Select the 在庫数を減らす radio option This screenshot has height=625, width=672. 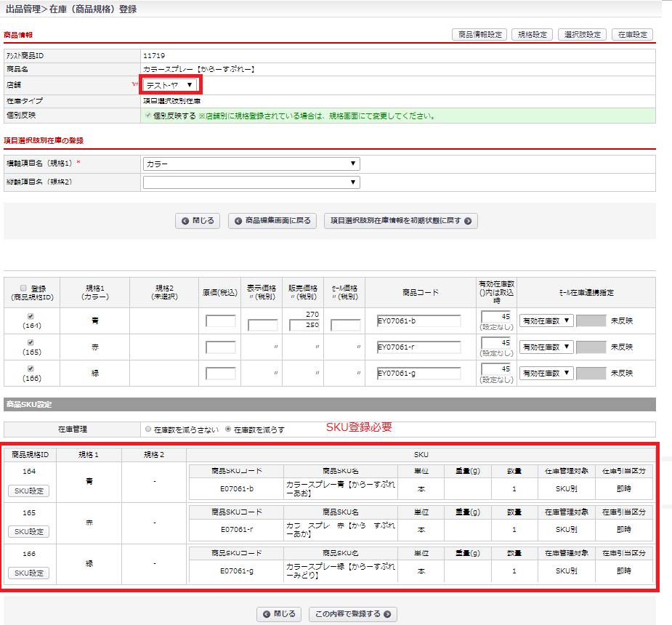coord(228,430)
